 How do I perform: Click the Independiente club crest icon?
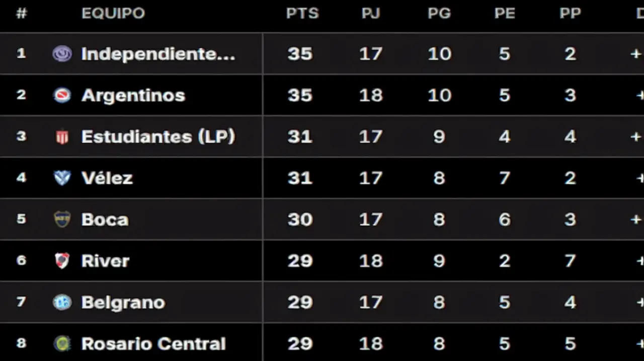62,54
